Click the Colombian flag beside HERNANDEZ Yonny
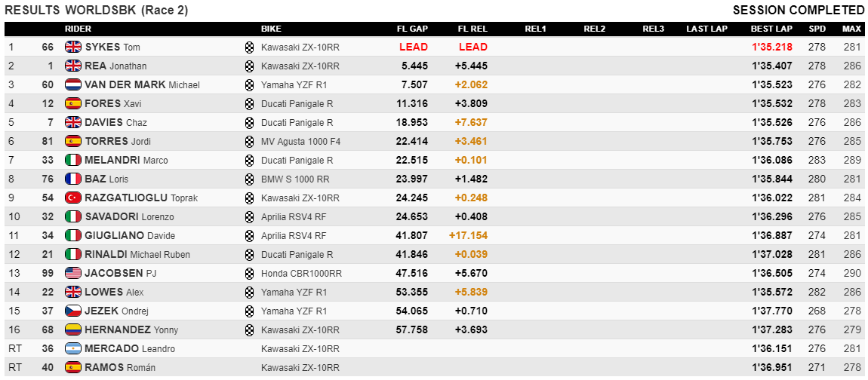The image size is (868, 380). click(x=73, y=329)
